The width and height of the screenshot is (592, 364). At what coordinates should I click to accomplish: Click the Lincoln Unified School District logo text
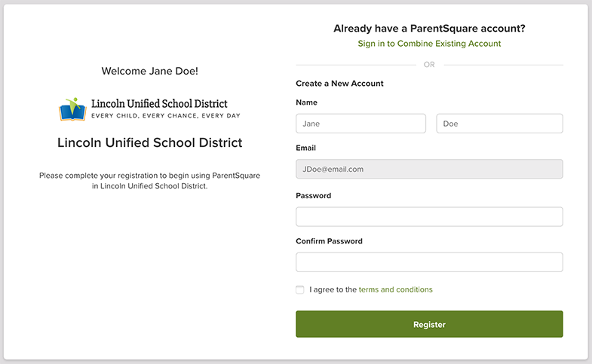(159, 103)
